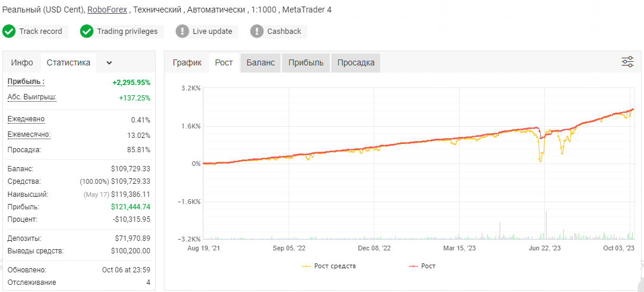Click the -$10,315.95 Процент value
Screen dimensions: 644x292
tap(131, 219)
